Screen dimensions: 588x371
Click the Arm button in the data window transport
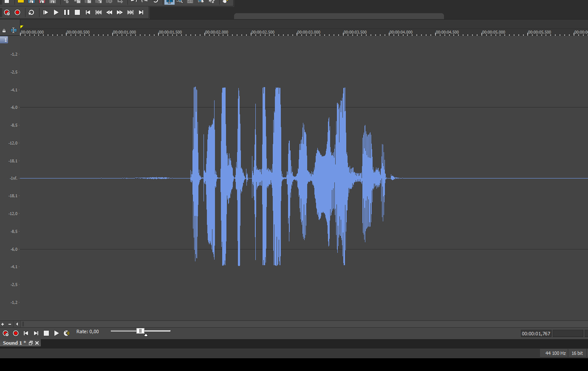(x=6, y=334)
